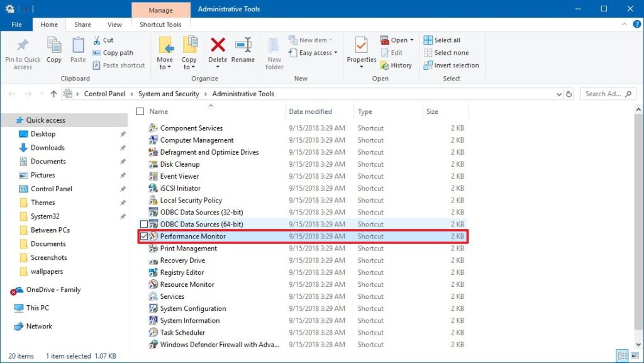Viewport: 644px width, 363px height.
Task: Uncheck the Performance Monitor checkbox
Action: coord(144,237)
